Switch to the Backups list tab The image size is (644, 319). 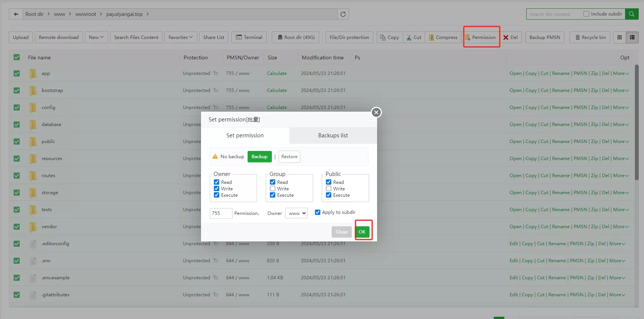[333, 135]
